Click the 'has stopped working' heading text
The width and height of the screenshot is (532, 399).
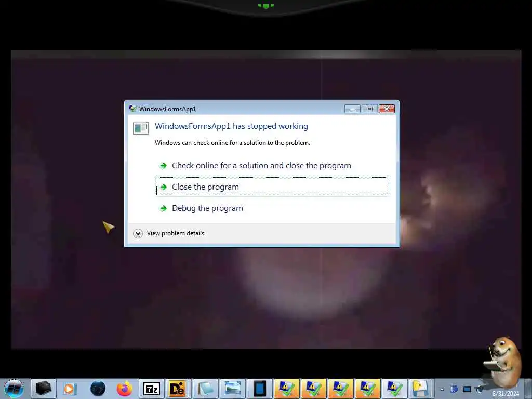[x=231, y=126]
